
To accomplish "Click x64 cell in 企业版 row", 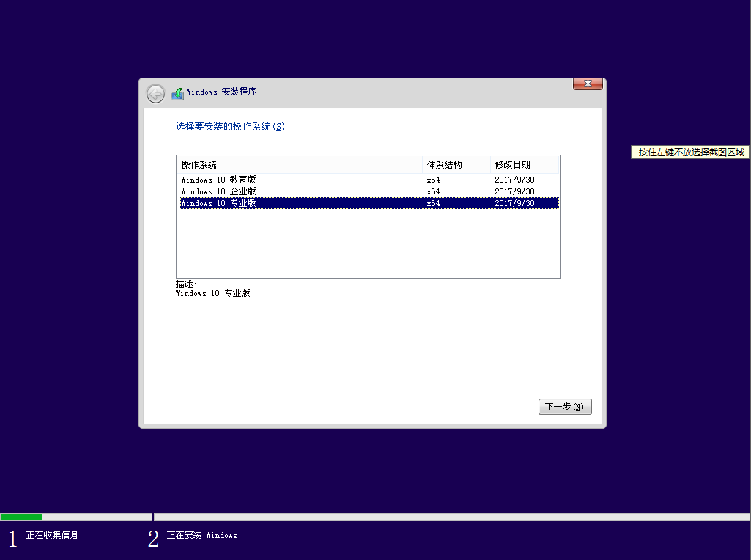I will [x=433, y=191].
